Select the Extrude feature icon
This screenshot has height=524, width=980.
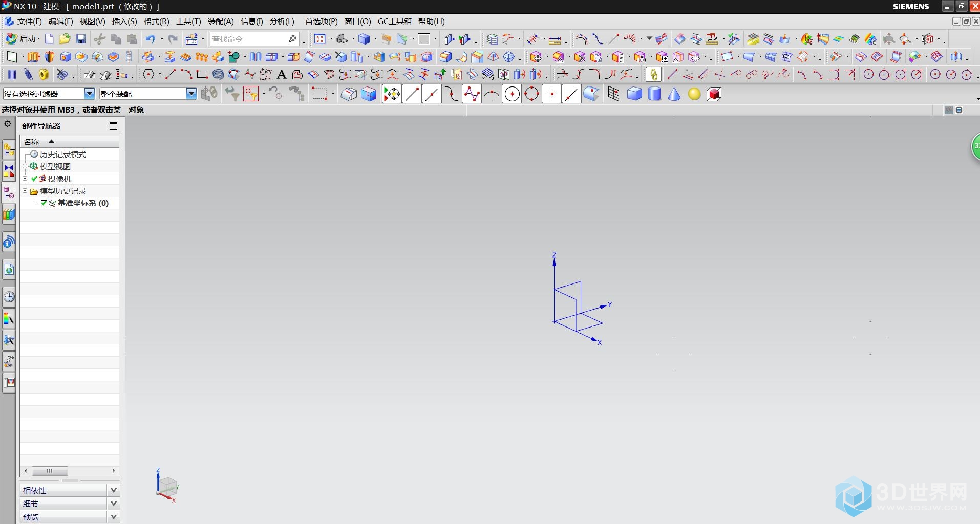click(33, 57)
